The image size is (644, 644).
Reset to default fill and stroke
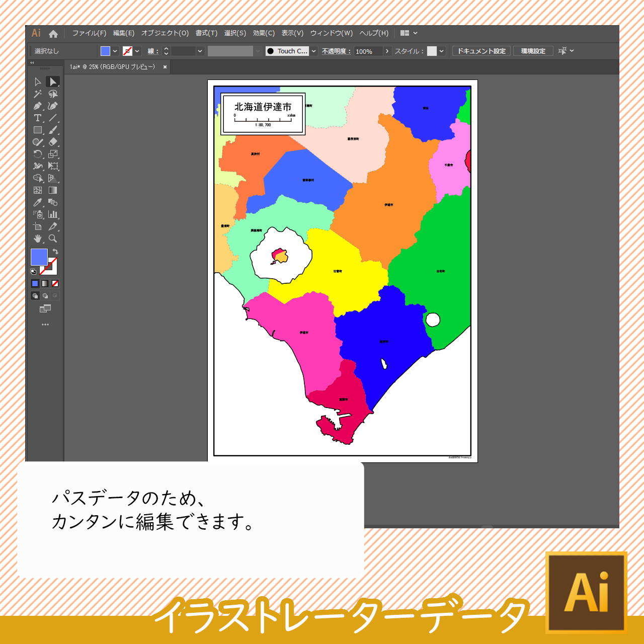33,272
